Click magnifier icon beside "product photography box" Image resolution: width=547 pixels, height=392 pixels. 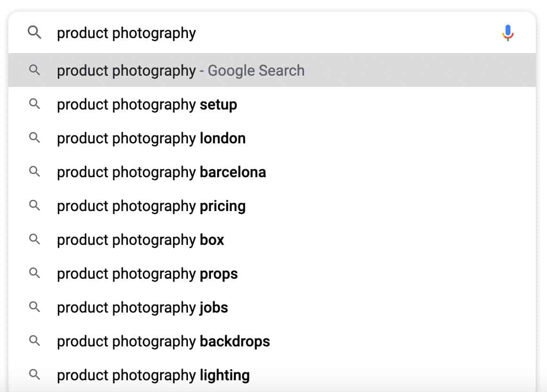pyautogui.click(x=34, y=239)
